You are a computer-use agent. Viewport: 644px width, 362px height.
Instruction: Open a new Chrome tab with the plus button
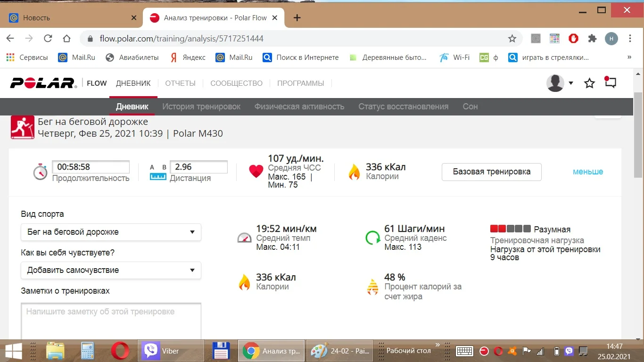click(x=297, y=18)
